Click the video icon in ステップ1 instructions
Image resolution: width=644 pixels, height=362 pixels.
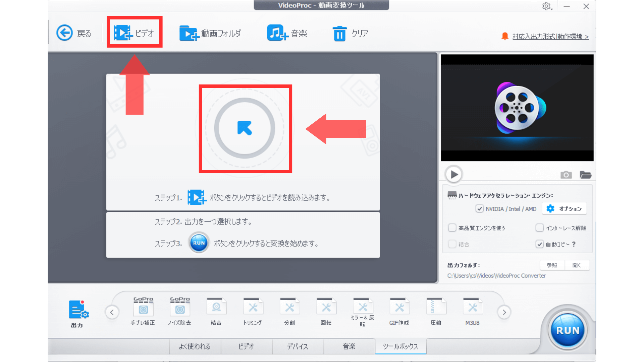click(197, 197)
